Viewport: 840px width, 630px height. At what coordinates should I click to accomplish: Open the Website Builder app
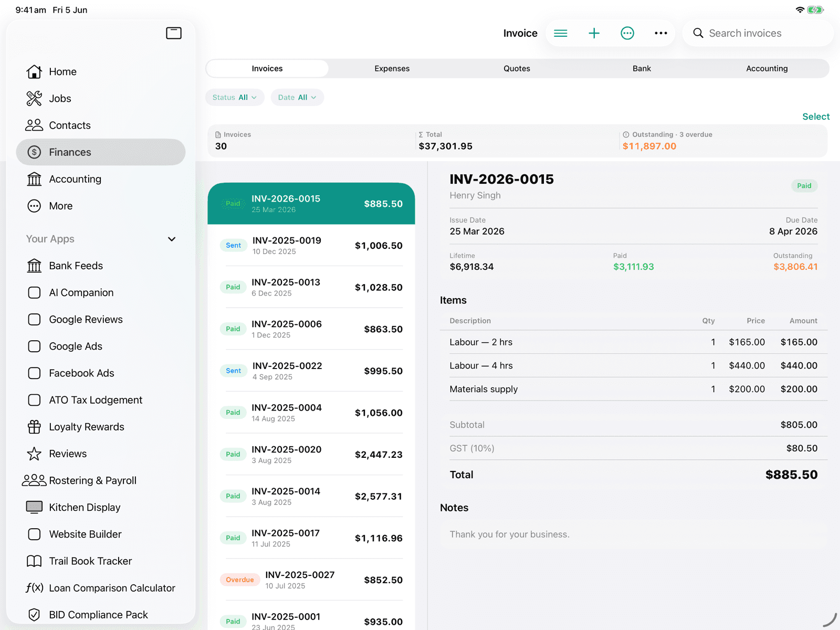pos(101,534)
